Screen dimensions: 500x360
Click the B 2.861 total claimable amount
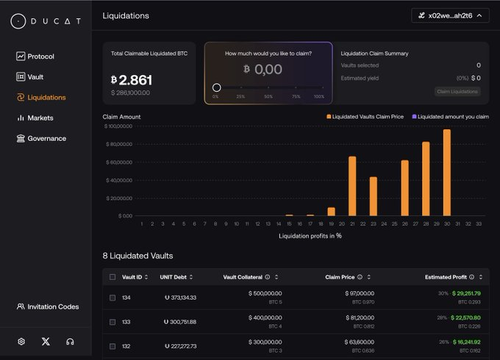coord(132,80)
